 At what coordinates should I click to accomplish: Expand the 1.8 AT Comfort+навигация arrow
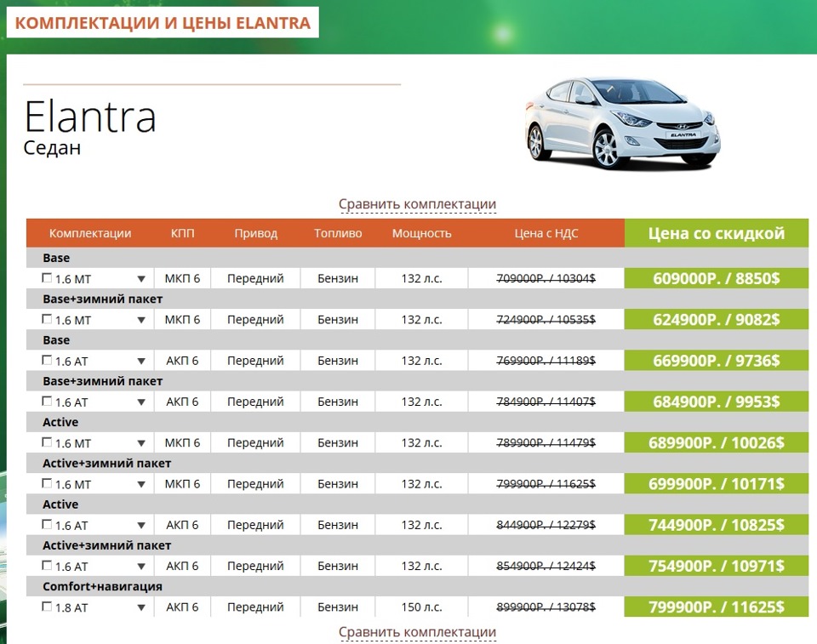141,608
